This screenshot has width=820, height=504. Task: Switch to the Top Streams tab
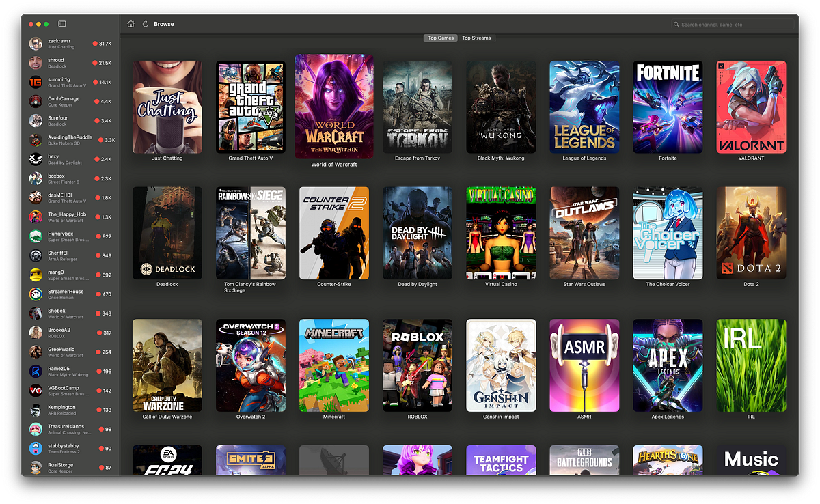(x=476, y=38)
